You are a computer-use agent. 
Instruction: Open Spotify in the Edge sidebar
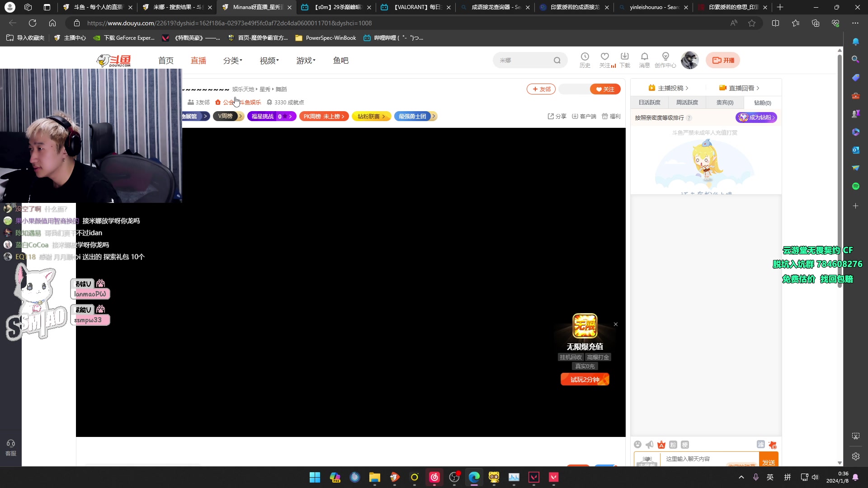[855, 186]
